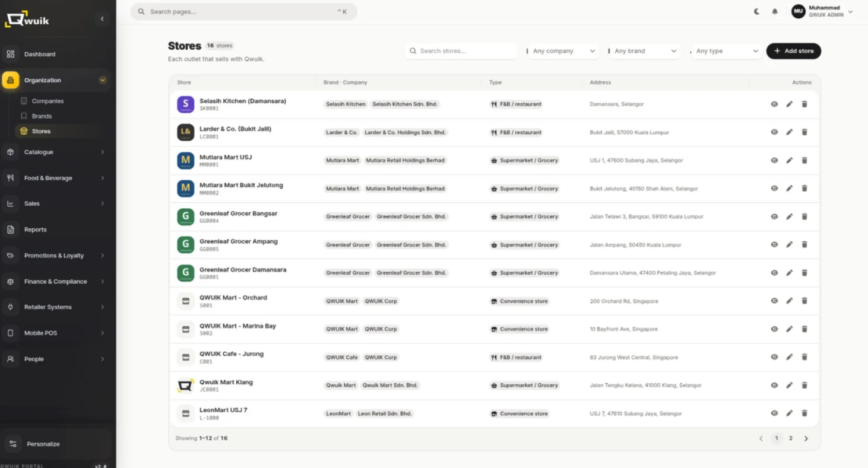Expand the Retailer Systems menu
The width and height of the screenshot is (868, 468).
(x=56, y=307)
